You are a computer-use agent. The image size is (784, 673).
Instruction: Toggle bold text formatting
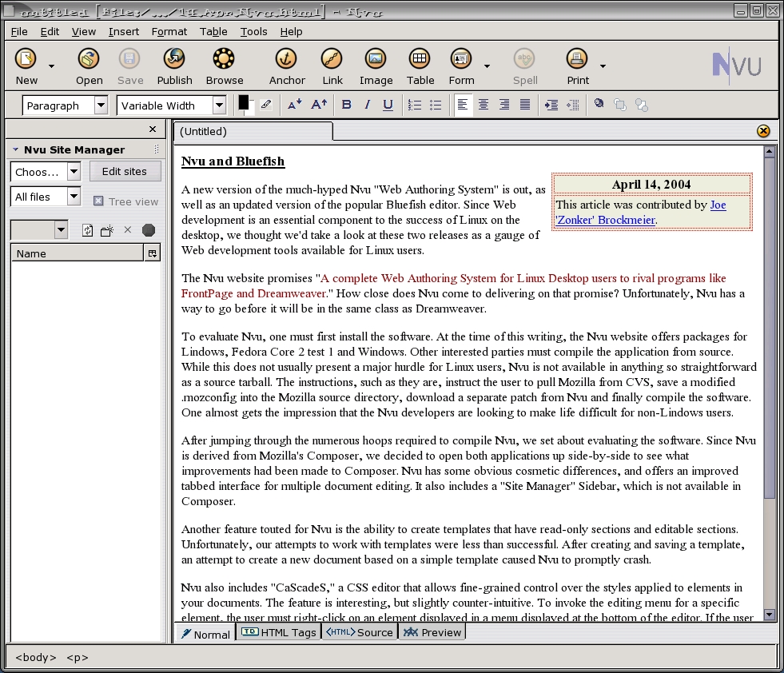346,105
